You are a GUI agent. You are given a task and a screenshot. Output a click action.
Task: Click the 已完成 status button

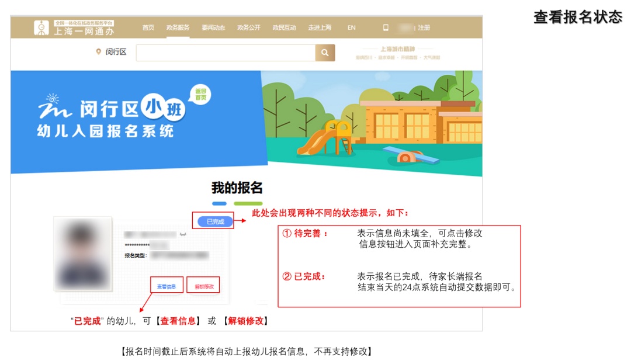[215, 221]
